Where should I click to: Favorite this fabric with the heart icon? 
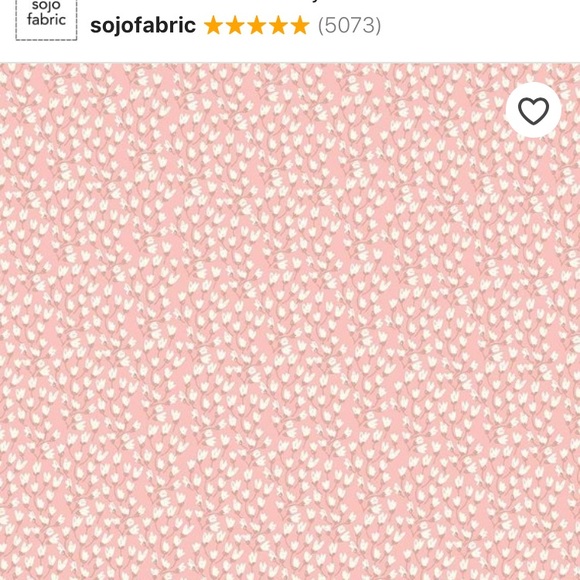point(533,110)
